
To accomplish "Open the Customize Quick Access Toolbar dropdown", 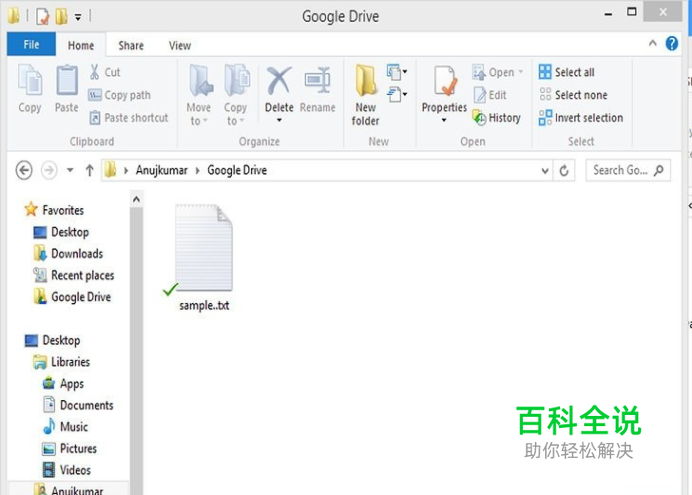I will 78,18.
